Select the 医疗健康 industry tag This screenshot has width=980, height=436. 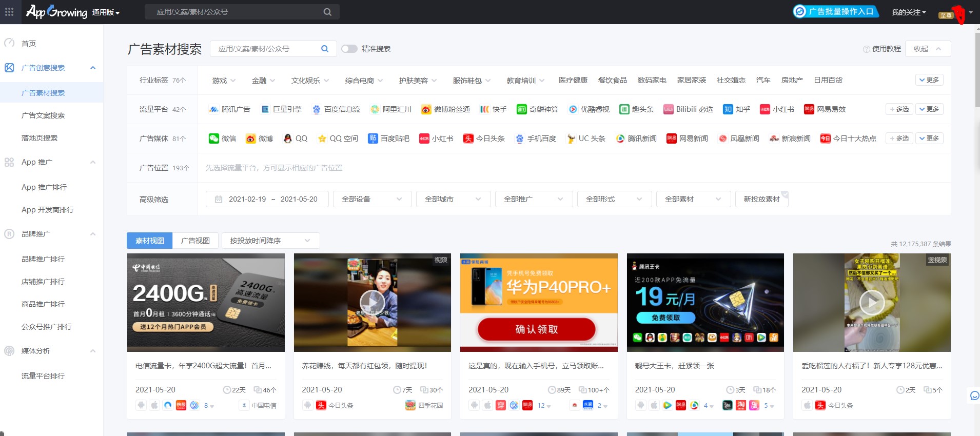point(573,80)
